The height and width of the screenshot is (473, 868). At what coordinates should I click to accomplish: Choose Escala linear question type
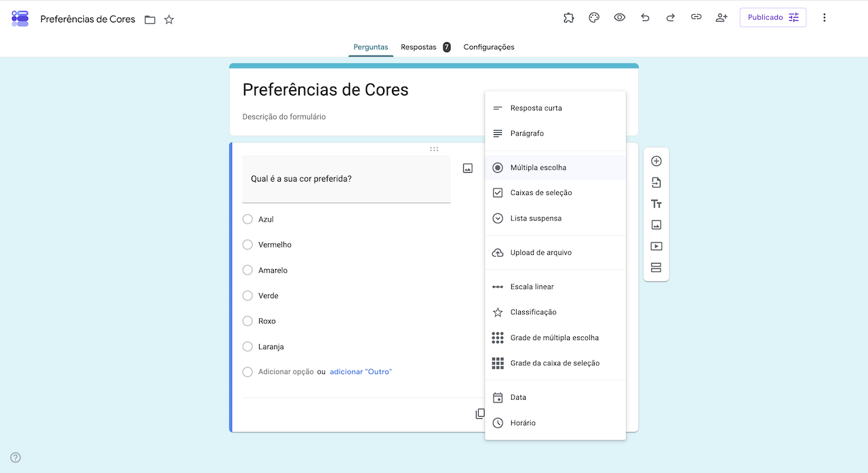(x=555, y=287)
